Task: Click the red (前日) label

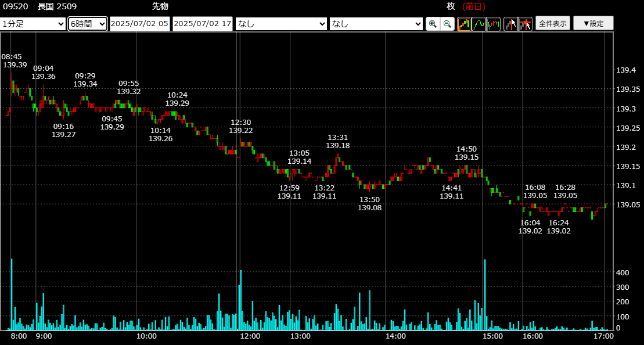Action: pos(474,6)
